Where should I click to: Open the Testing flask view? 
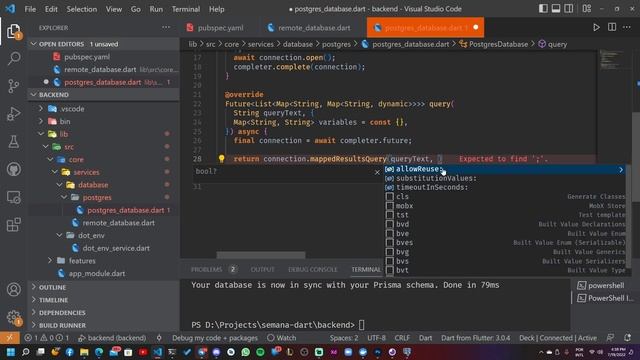click(x=13, y=142)
